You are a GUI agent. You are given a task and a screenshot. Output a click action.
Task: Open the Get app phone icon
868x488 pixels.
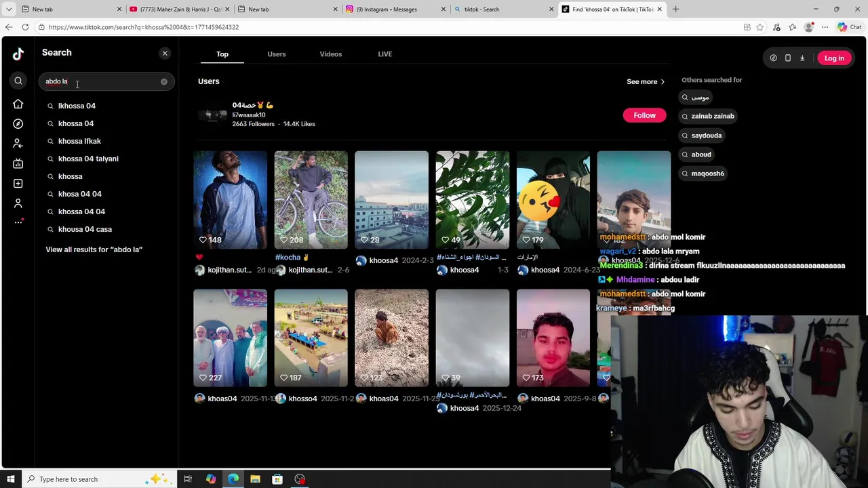coord(787,58)
